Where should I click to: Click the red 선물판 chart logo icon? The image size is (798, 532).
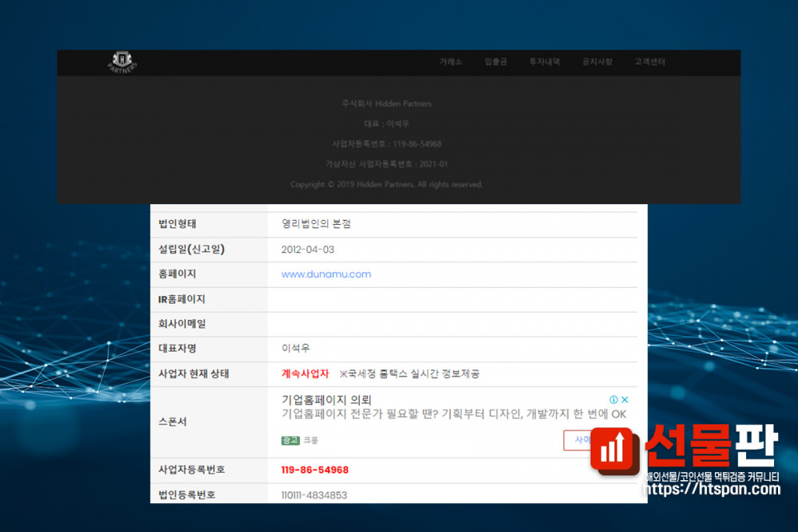pos(615,451)
